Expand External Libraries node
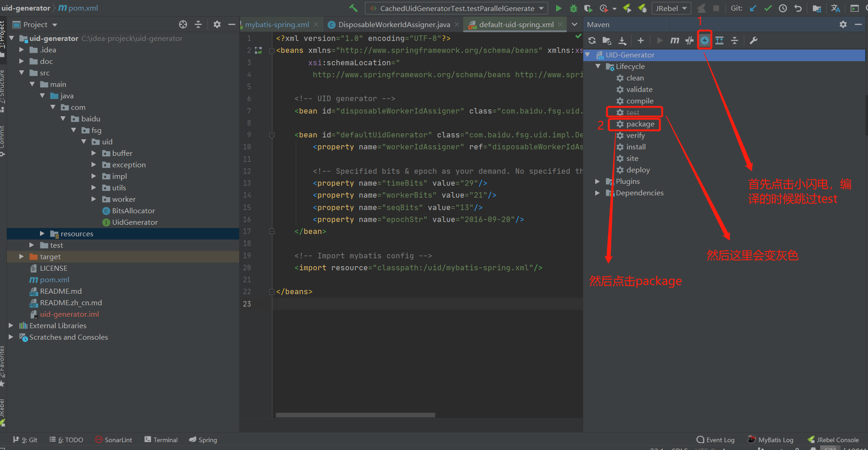The width and height of the screenshot is (868, 450). (11, 325)
